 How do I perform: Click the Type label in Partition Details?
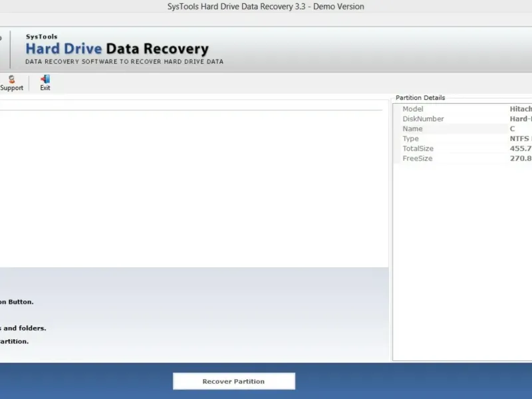tap(410, 138)
